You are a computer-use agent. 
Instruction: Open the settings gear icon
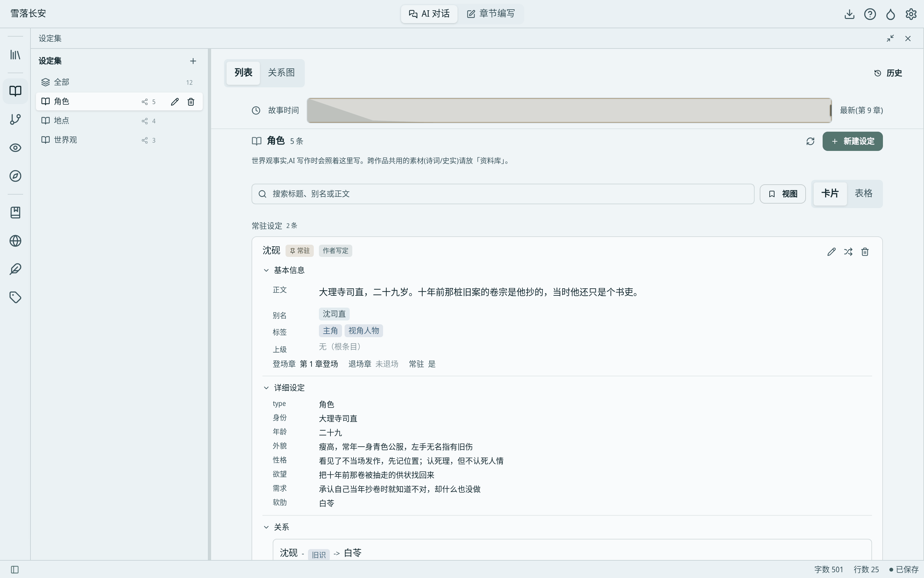coord(911,14)
